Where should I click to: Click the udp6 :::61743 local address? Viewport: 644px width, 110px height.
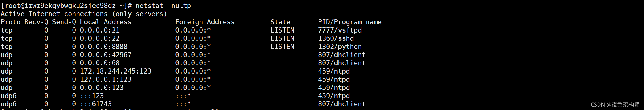96,104
